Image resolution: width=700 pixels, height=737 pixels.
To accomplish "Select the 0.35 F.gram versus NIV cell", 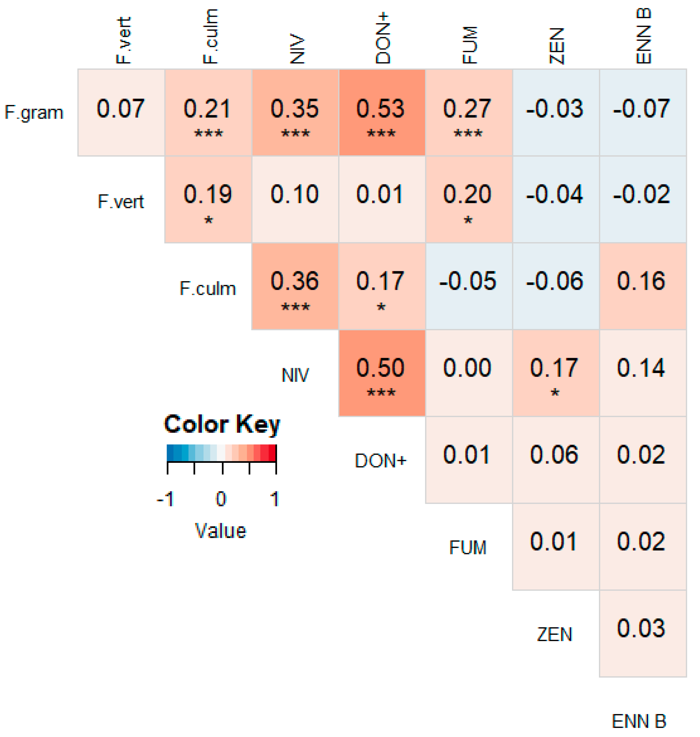I will (x=295, y=112).
